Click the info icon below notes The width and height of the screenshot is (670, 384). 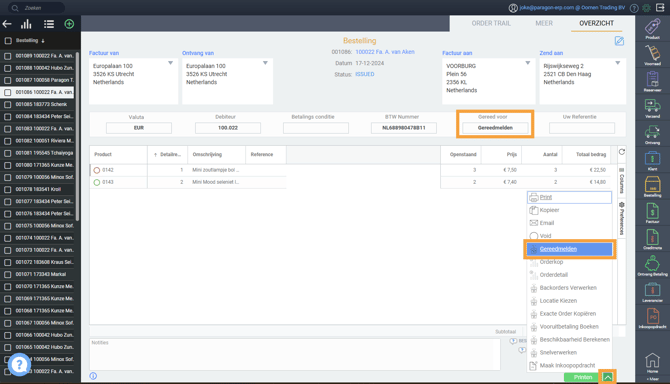coord(93,376)
